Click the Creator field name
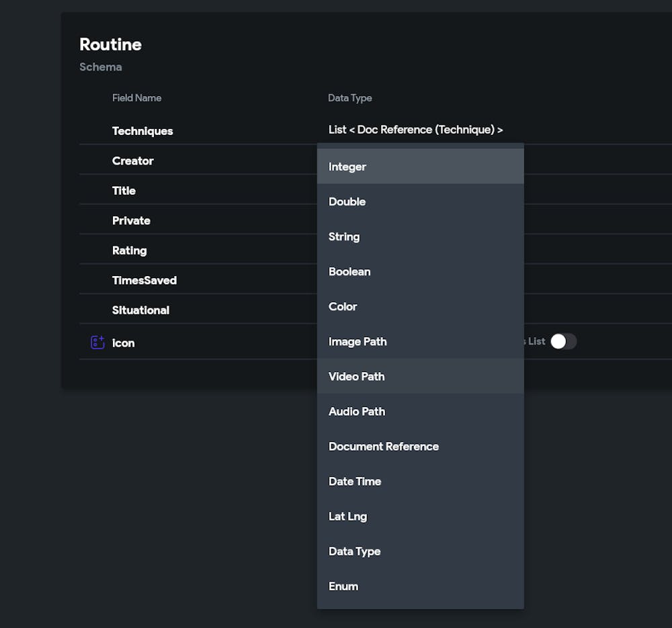The width and height of the screenshot is (672, 628). pos(133,161)
